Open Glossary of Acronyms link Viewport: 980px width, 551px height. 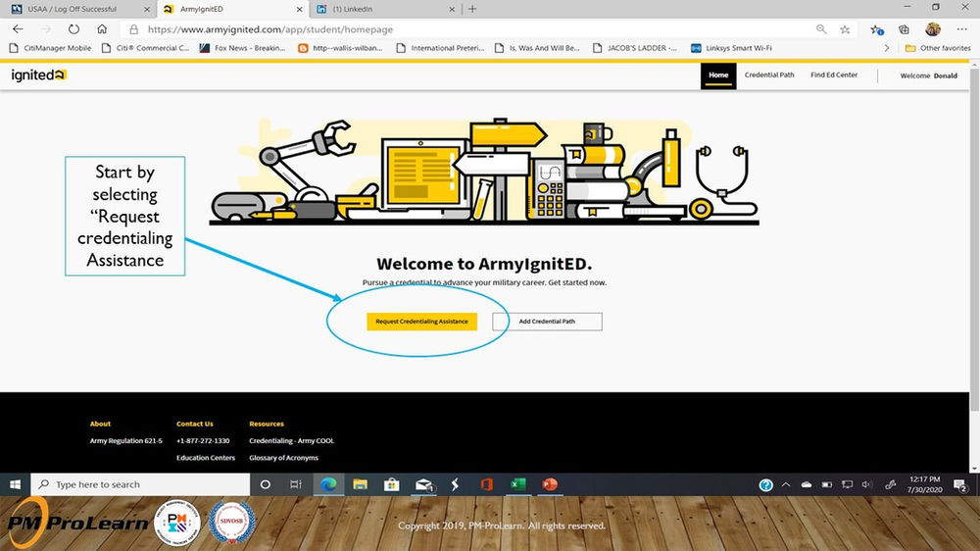pyautogui.click(x=284, y=458)
